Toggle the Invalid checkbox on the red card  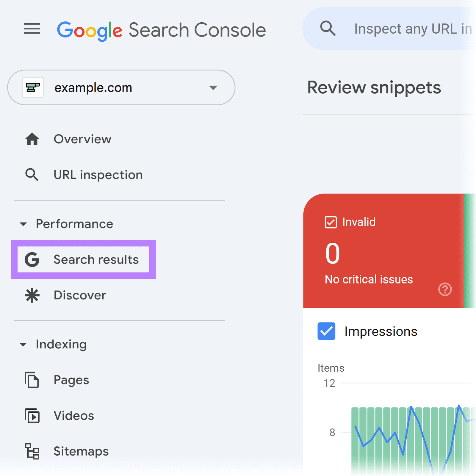[x=331, y=222]
